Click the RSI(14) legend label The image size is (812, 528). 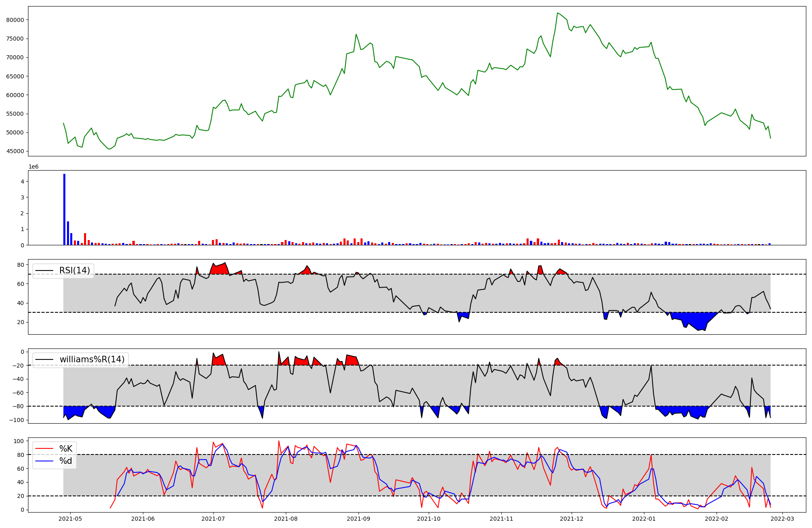click(x=75, y=270)
